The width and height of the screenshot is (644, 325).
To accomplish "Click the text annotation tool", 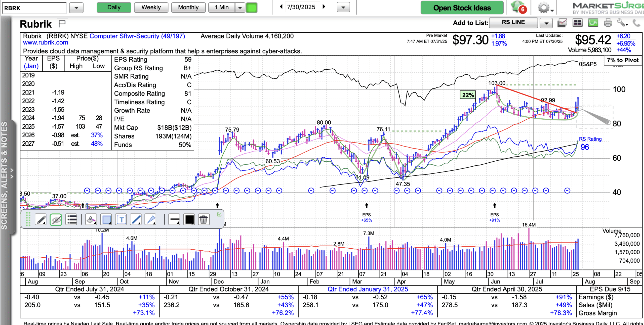I will coord(121,220).
